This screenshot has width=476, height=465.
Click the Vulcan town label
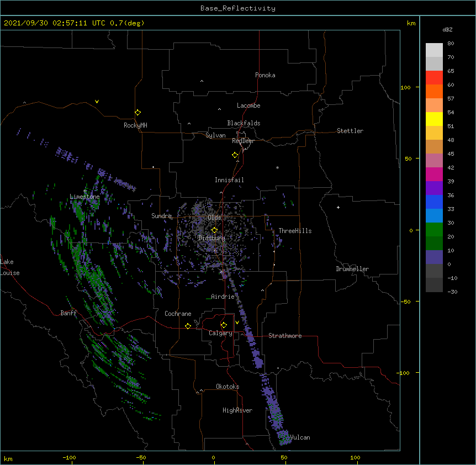(300, 437)
